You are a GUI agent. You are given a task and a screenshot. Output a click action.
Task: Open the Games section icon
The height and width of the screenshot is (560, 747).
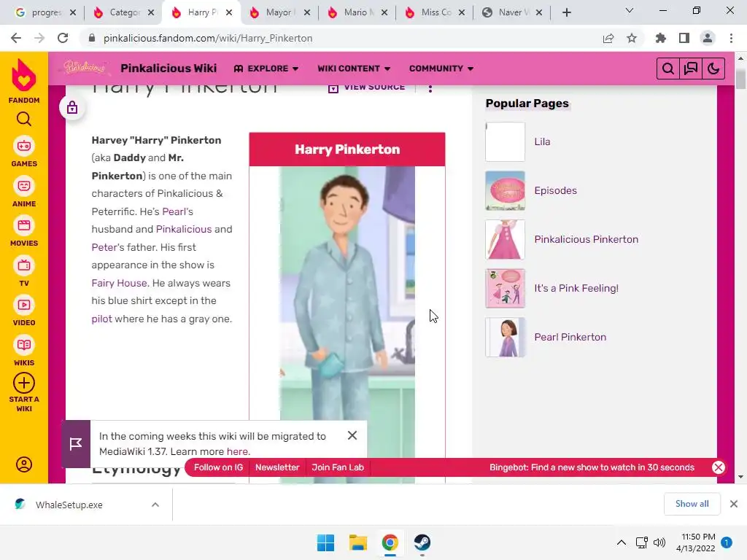click(x=24, y=146)
